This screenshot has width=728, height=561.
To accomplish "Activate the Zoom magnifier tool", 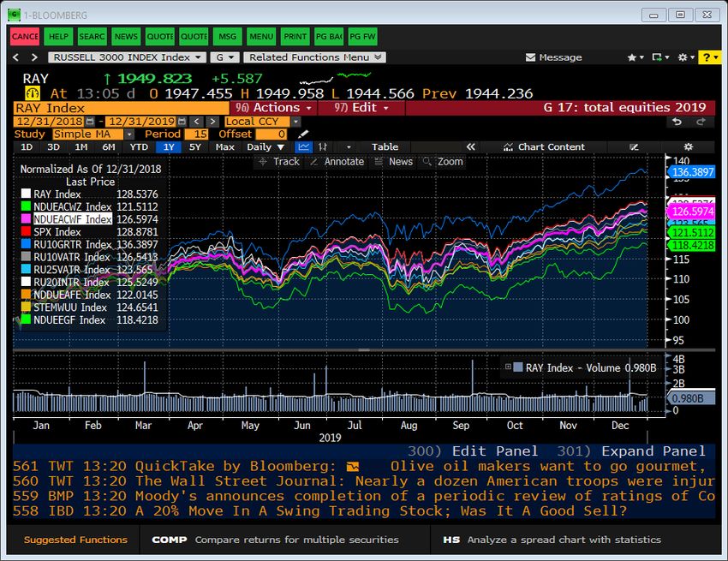I will (444, 162).
